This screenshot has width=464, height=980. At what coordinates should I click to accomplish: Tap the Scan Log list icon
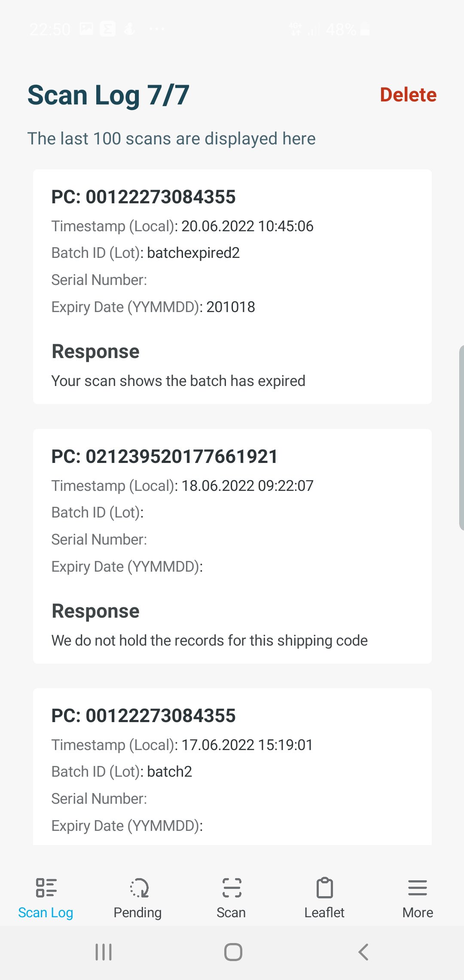tap(46, 888)
